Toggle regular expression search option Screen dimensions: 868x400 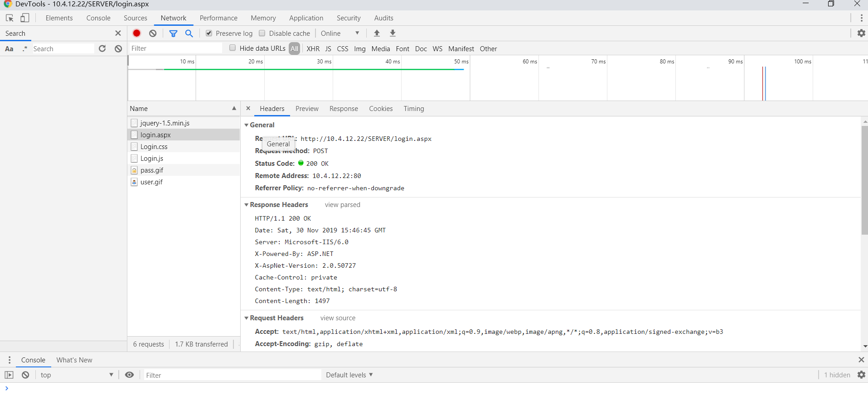[x=25, y=49]
